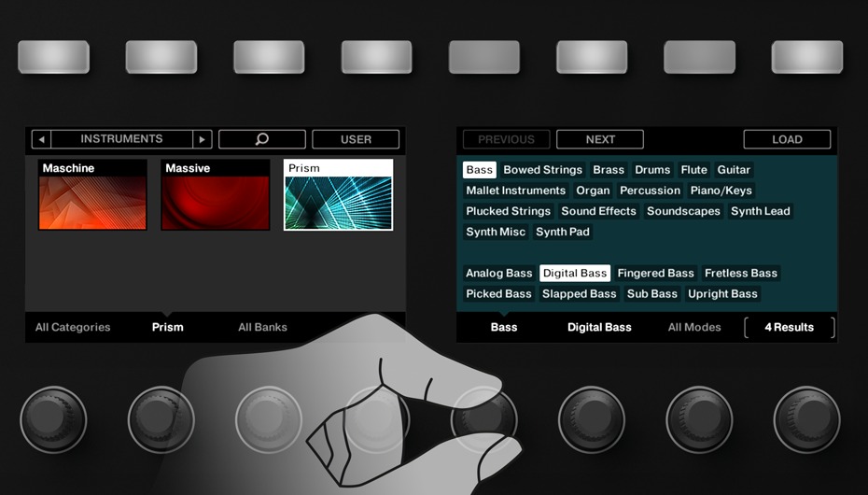868x495 pixels.
Task: Select the Analog Bass subtype tag
Action: (498, 274)
